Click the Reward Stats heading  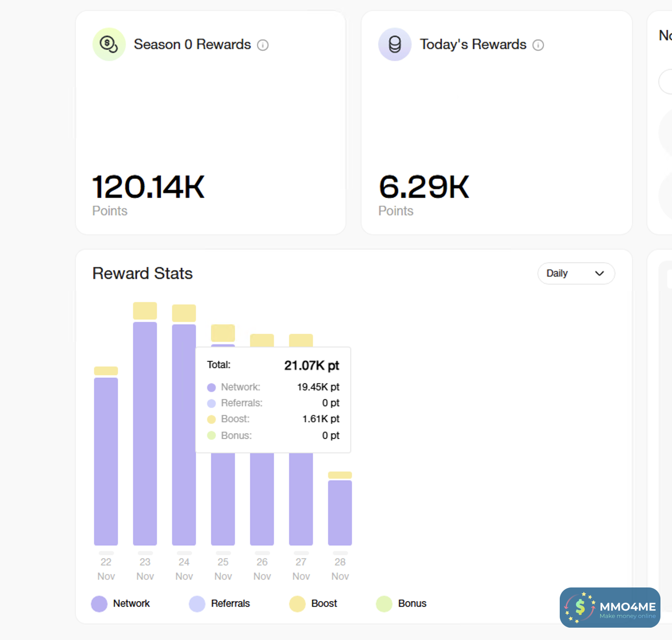click(x=143, y=273)
